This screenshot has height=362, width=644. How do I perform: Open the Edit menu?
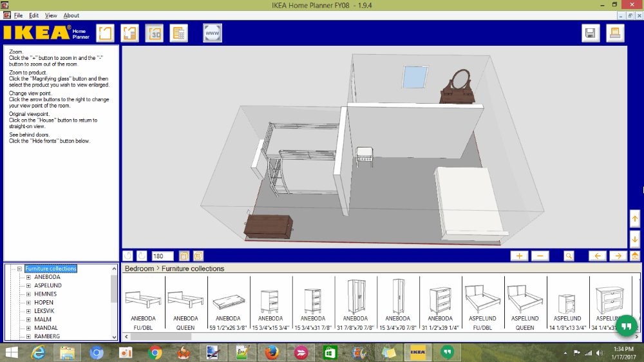[x=33, y=15]
